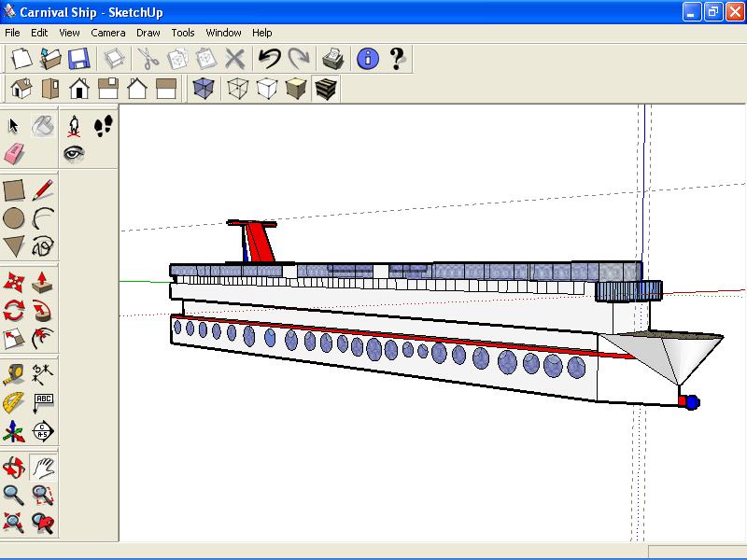Open the Tools menu
The image size is (747, 560).
[x=183, y=33]
